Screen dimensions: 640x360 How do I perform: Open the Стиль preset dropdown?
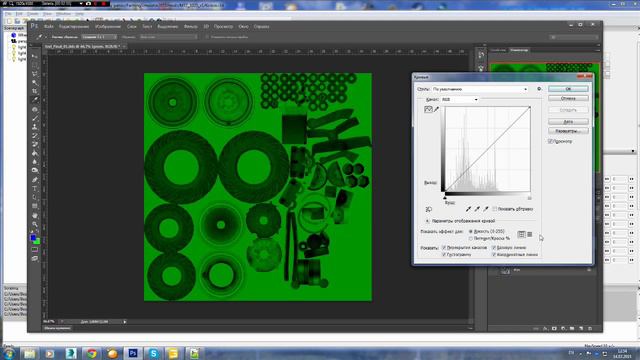[480, 89]
